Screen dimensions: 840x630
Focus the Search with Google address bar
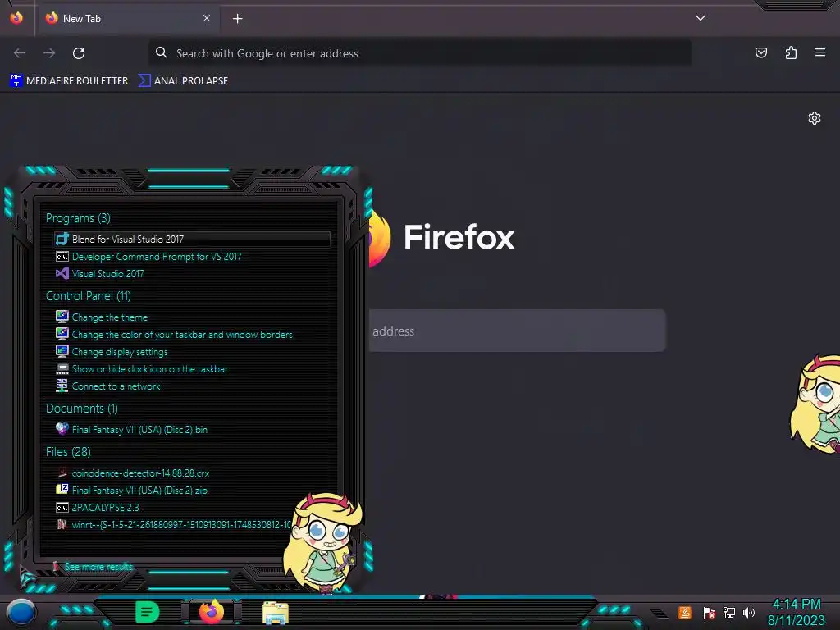click(x=419, y=53)
